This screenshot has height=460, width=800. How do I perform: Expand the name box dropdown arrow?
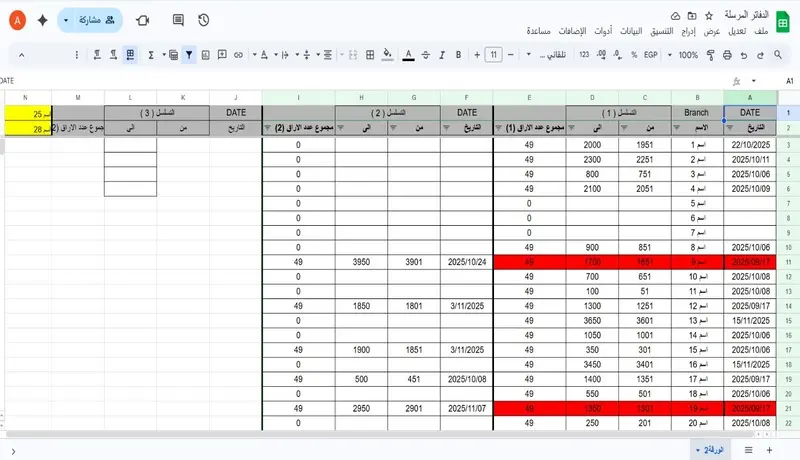click(x=754, y=81)
